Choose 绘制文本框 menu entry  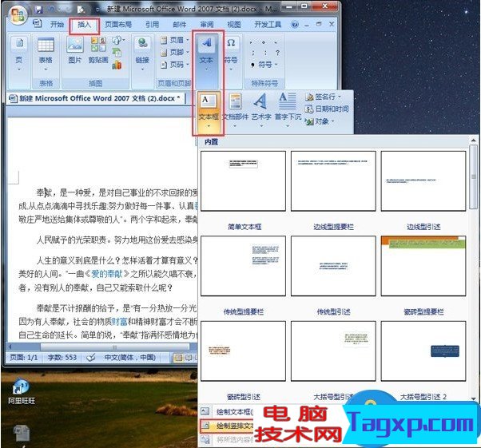227,411
